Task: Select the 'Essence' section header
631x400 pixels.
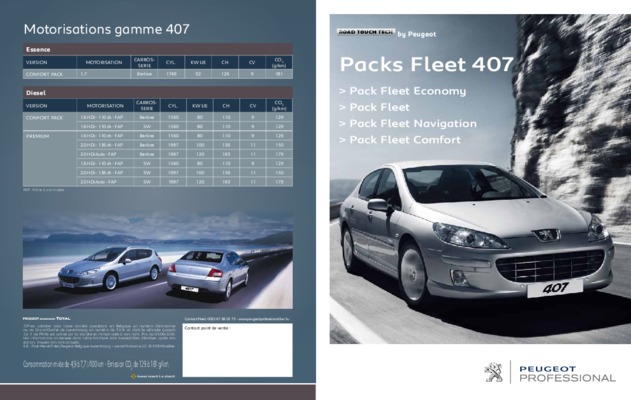Action: pyautogui.click(x=158, y=49)
